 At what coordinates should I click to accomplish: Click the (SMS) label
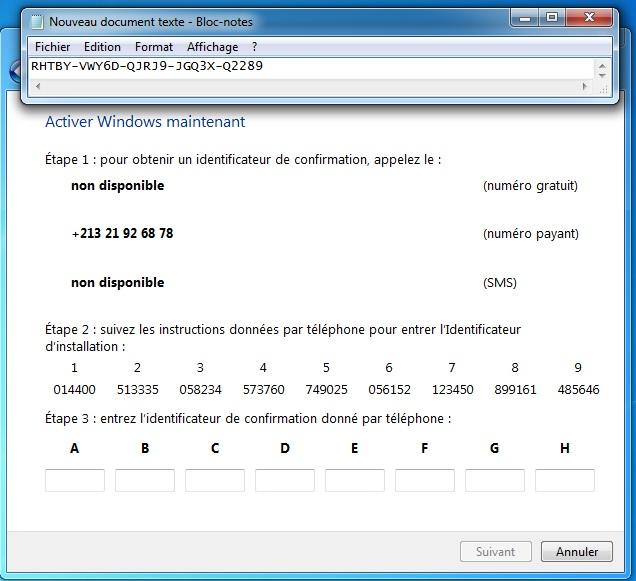click(500, 282)
